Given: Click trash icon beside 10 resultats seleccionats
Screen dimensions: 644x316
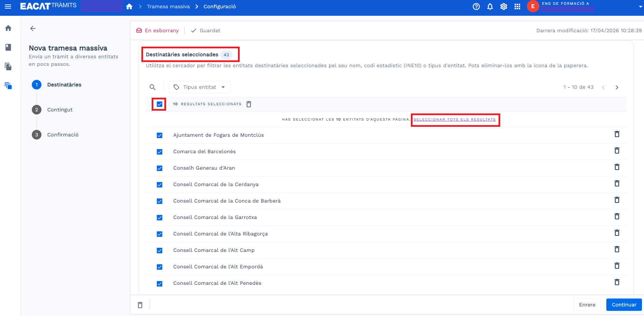Looking at the screenshot, I should 249,104.
